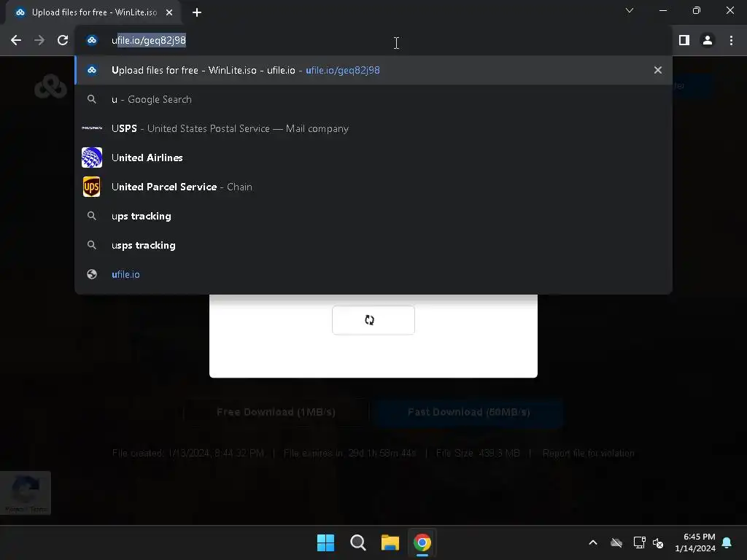Viewport: 747px width, 560px height.
Task: Pick the USPS United States Postal Service suggestion
Action: pyautogui.click(x=373, y=128)
